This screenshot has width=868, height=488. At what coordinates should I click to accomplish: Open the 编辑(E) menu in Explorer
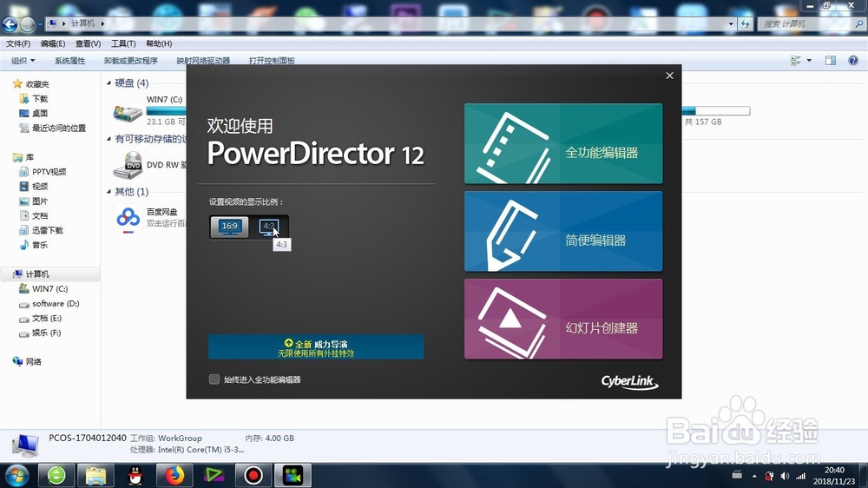[53, 43]
